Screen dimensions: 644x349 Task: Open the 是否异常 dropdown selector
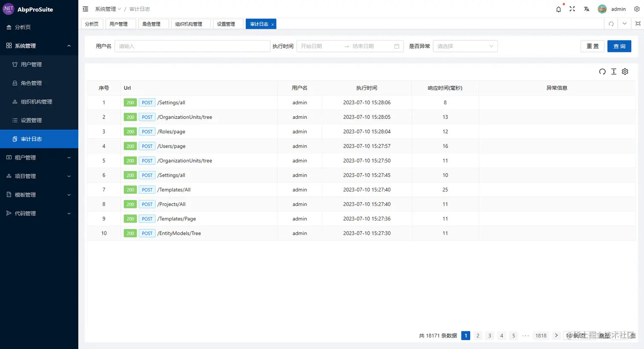pos(465,46)
